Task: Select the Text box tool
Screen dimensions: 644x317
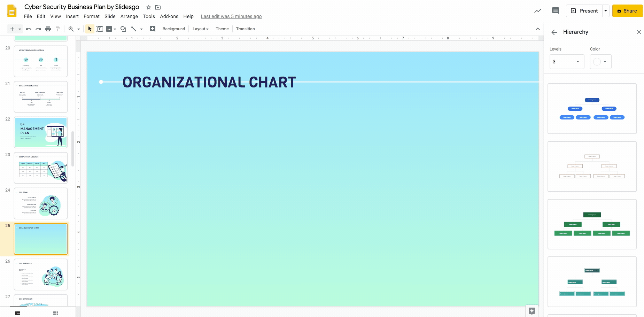Action: (x=100, y=29)
